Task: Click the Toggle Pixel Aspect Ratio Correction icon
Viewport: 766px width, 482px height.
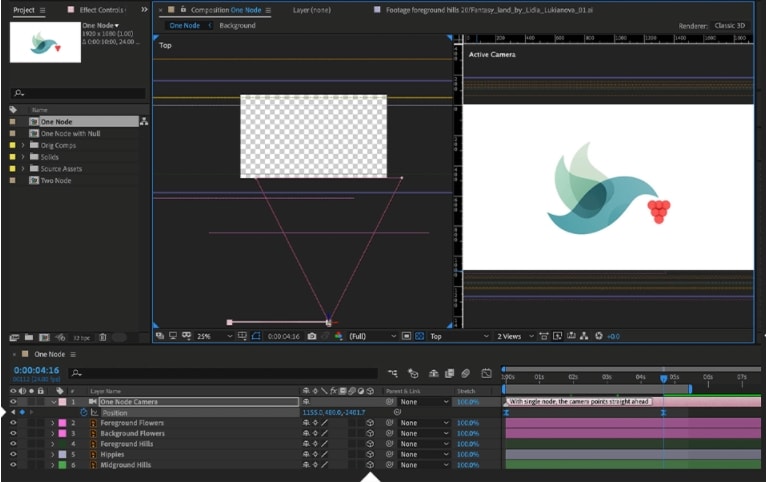Action: click(543, 336)
